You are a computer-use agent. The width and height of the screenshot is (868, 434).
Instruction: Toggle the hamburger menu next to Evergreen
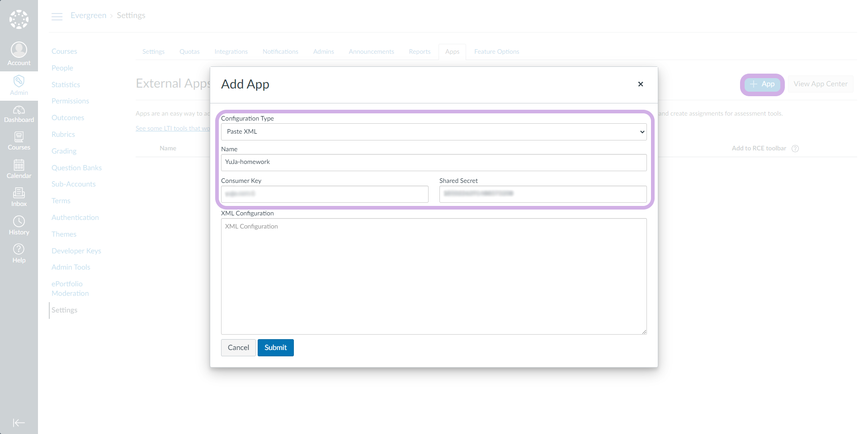(x=57, y=17)
